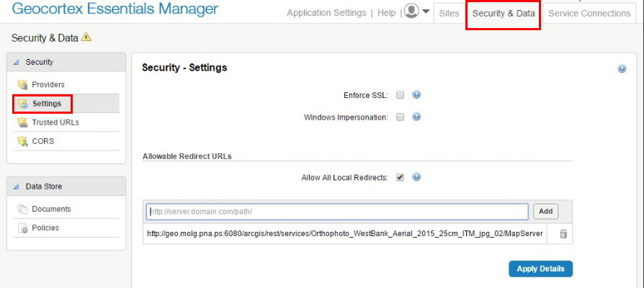Screen dimensions: 644x288
Task: Delete the geo.molg.pna.ps redirect URL with trash icon
Action: pyautogui.click(x=563, y=234)
